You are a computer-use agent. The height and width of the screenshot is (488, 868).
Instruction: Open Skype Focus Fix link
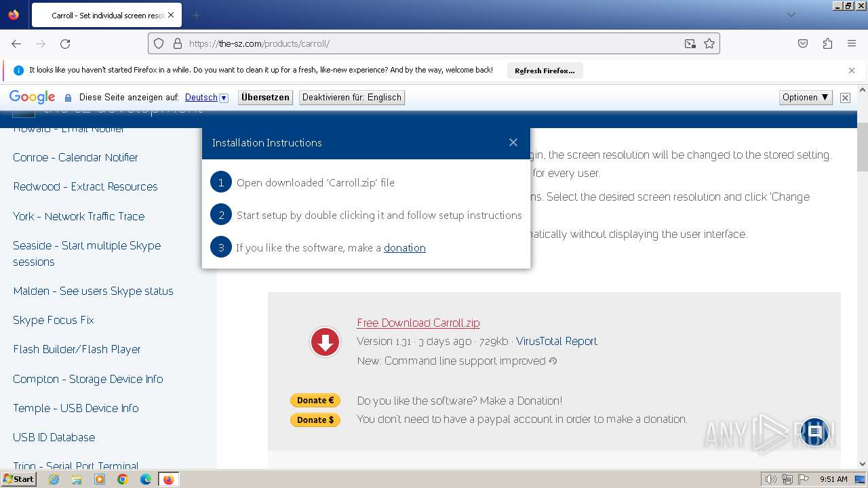tap(54, 321)
